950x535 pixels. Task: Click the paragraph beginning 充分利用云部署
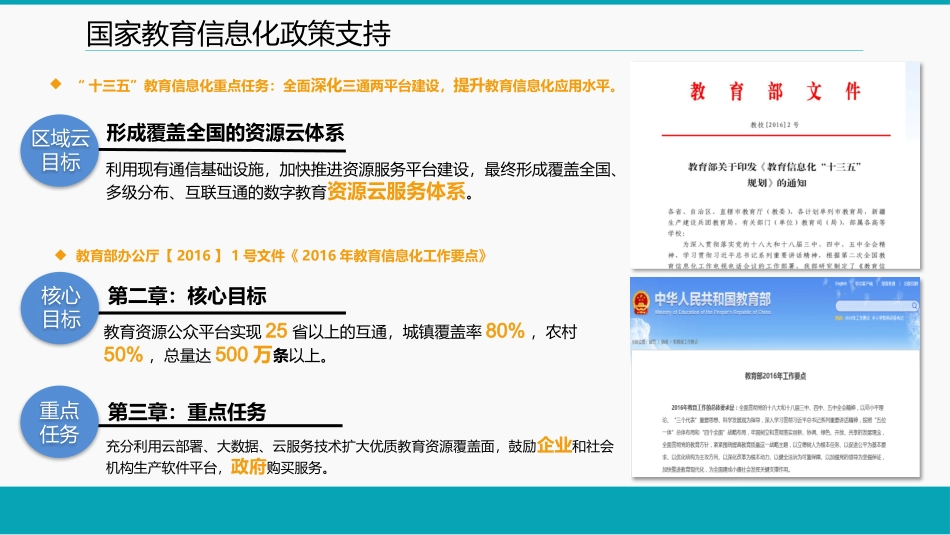(360, 456)
